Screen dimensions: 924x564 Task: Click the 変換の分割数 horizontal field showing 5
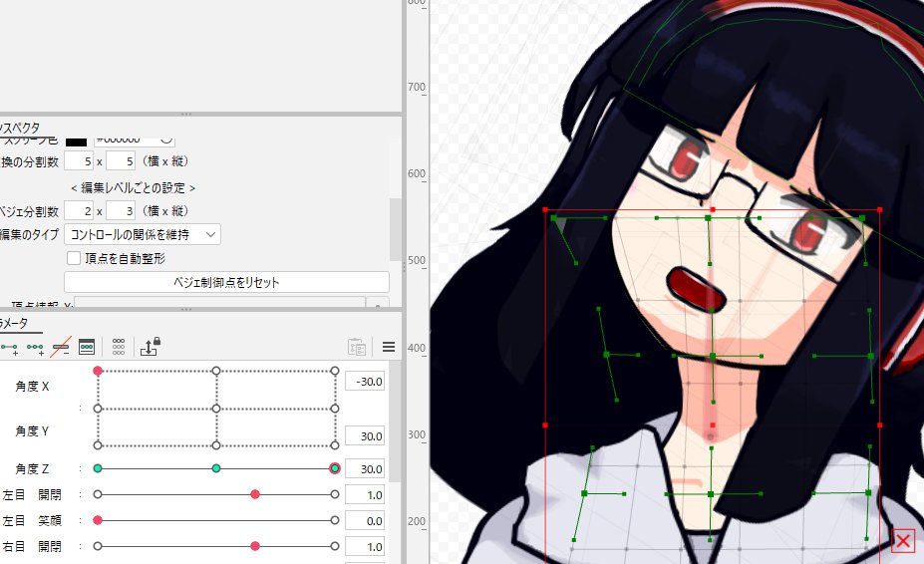79,160
